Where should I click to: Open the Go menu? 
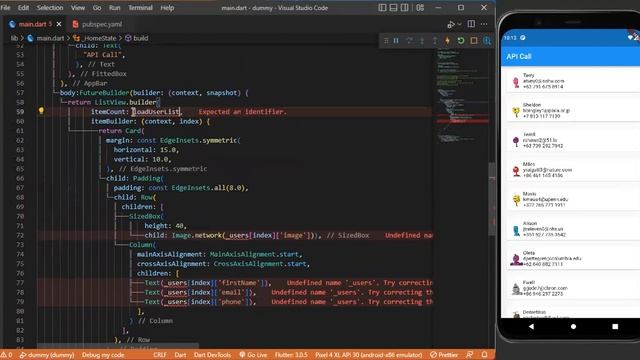tap(97, 8)
